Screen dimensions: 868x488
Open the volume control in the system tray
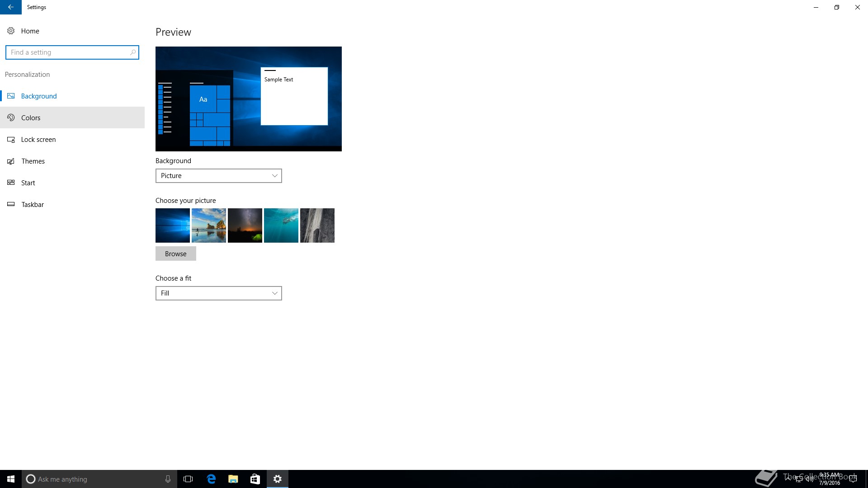(810, 479)
